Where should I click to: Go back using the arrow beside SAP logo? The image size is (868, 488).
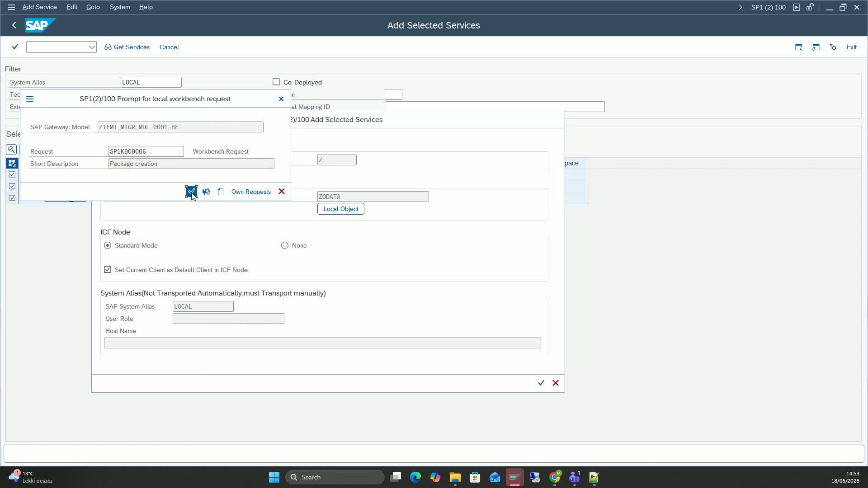(x=14, y=25)
